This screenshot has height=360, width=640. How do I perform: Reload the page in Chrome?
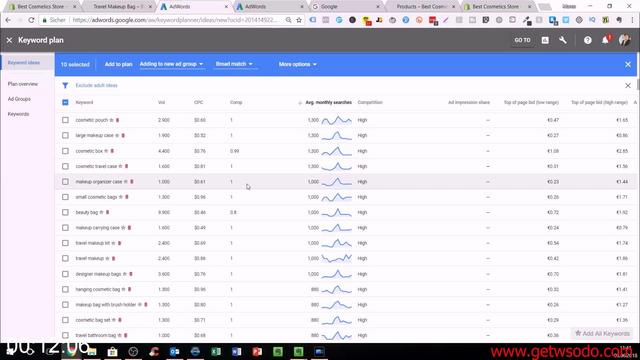click(31, 20)
